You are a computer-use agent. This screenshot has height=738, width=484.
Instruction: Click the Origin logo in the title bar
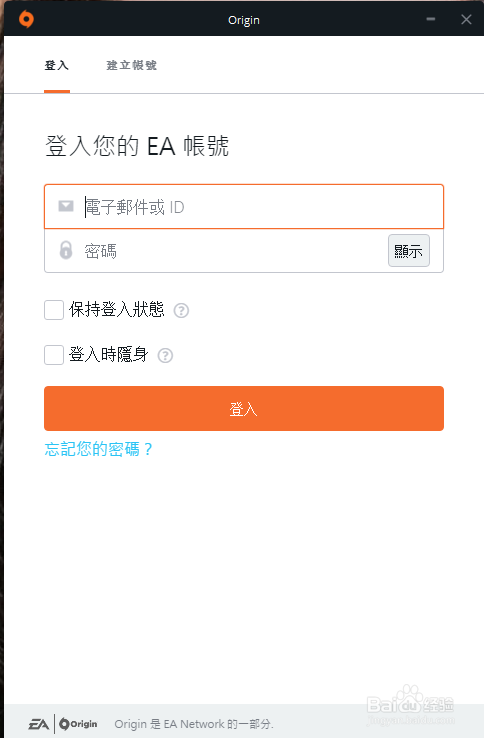pos(26,19)
